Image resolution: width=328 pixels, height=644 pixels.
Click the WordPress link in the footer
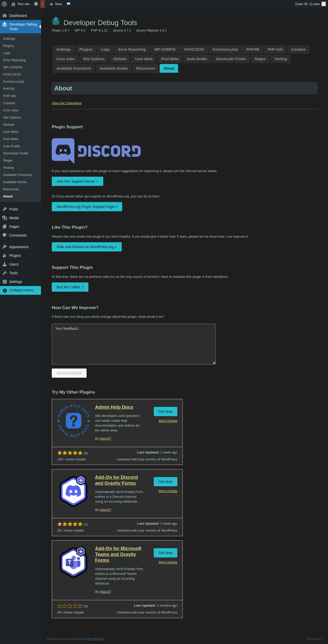(95, 639)
